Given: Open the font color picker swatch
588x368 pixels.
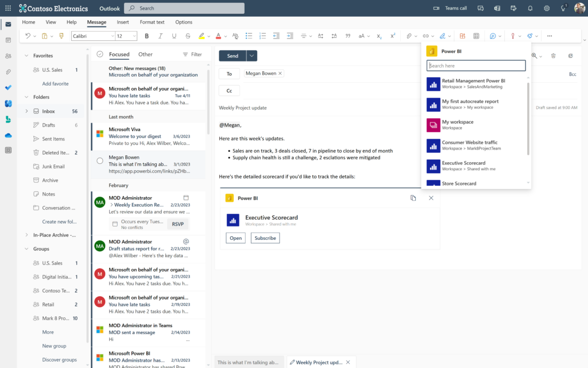Looking at the screenshot, I should pyautogui.click(x=218, y=36).
